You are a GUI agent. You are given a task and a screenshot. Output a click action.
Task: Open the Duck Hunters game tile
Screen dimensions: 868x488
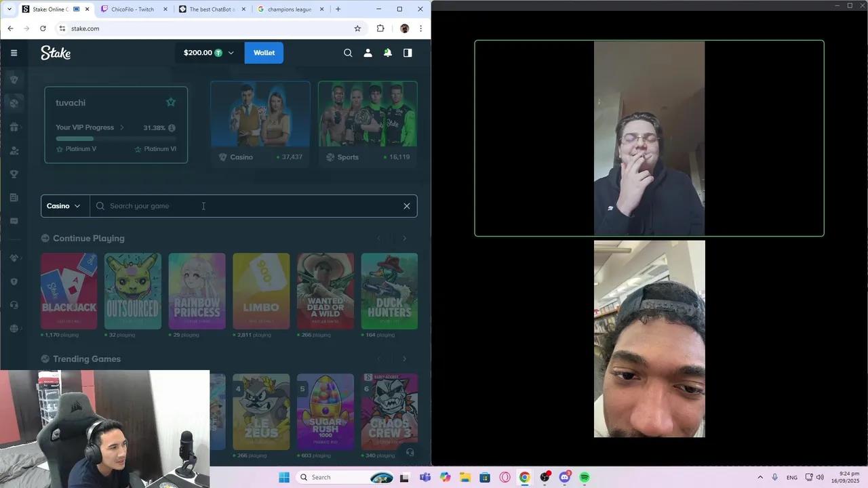pyautogui.click(x=389, y=291)
